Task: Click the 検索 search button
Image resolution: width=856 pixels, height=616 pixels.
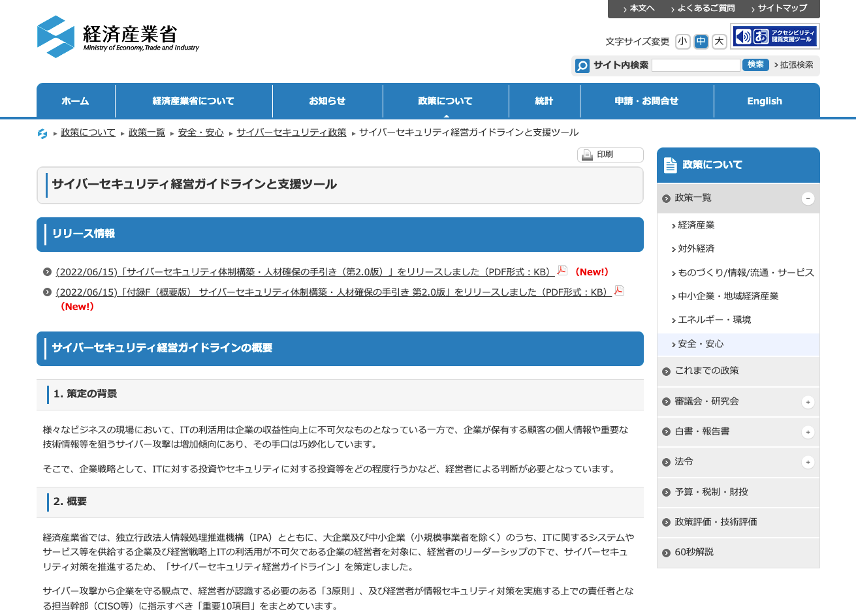Action: (x=755, y=65)
